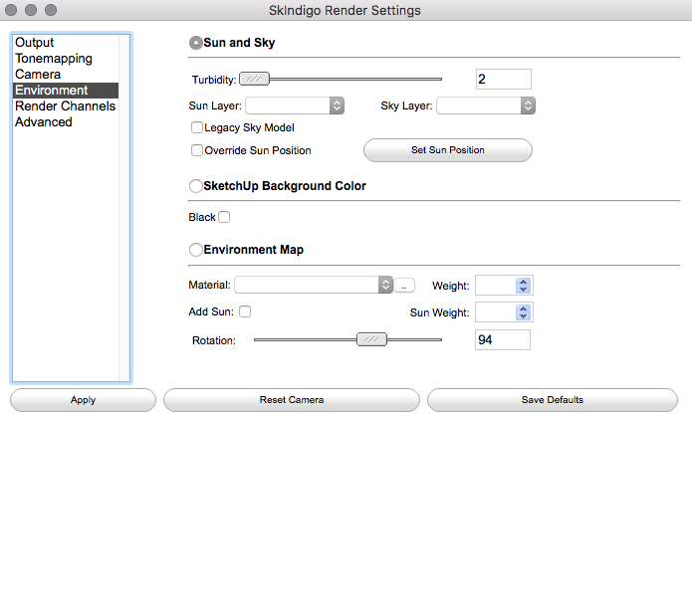This screenshot has width=692, height=616.
Task: Open the Output settings section
Action: pos(35,43)
